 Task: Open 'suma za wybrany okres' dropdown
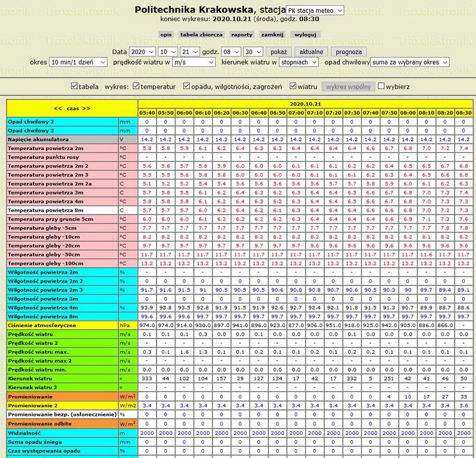410,62
